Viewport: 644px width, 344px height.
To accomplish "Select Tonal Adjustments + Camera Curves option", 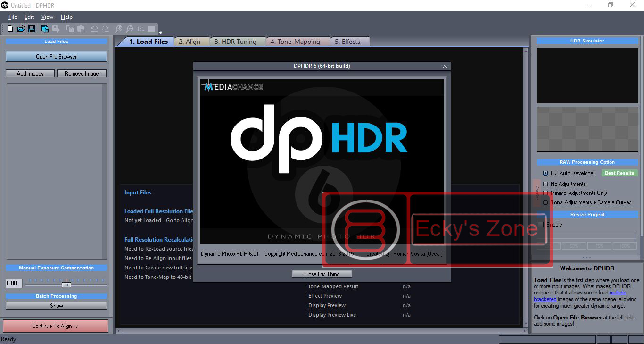I will (x=545, y=202).
